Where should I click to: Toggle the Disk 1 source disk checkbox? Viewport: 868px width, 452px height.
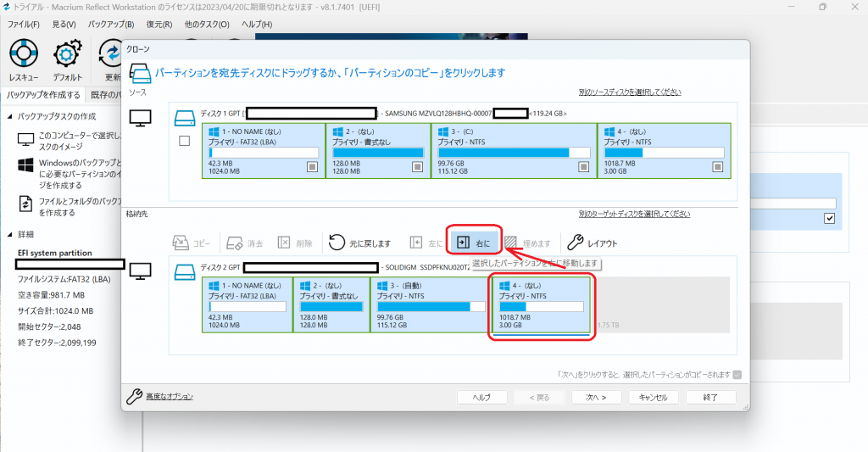pos(184,141)
